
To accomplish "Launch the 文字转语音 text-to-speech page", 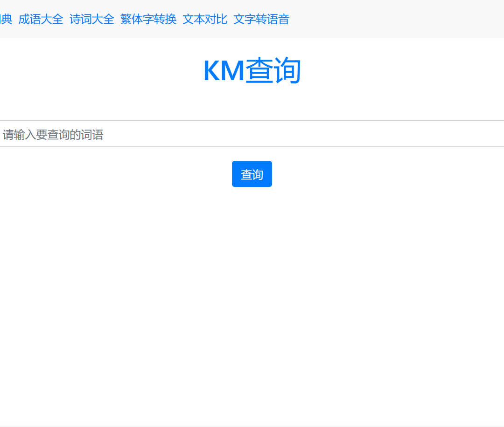I will [261, 19].
